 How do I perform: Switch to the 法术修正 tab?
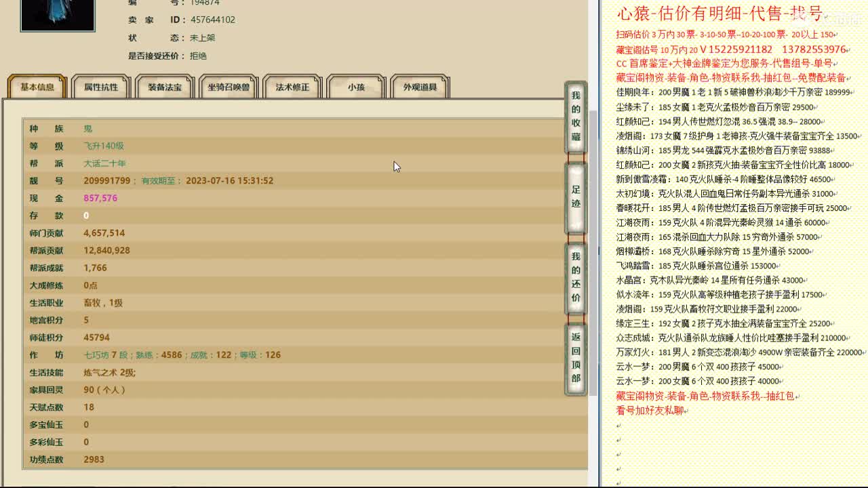tap(292, 87)
